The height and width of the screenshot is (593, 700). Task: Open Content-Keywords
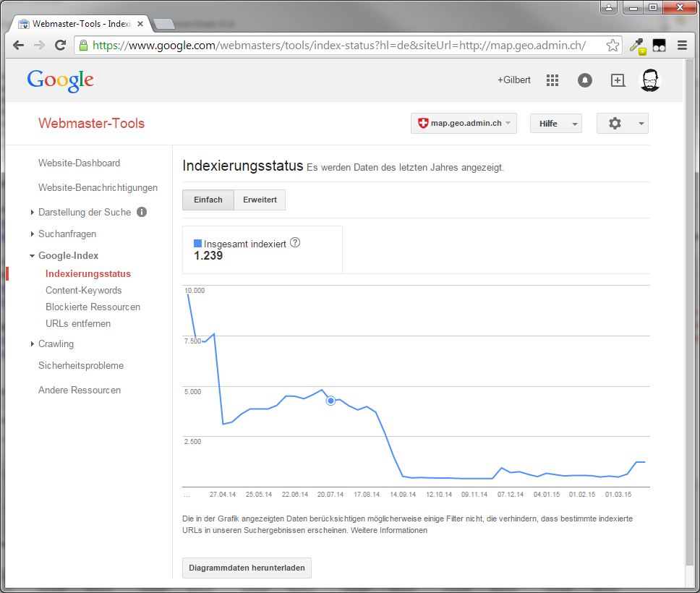(83, 290)
